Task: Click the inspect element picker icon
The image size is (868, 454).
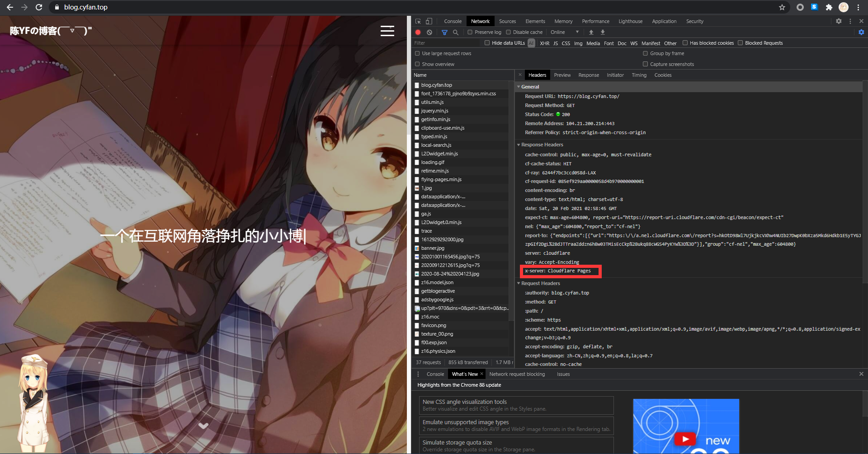Action: (418, 21)
